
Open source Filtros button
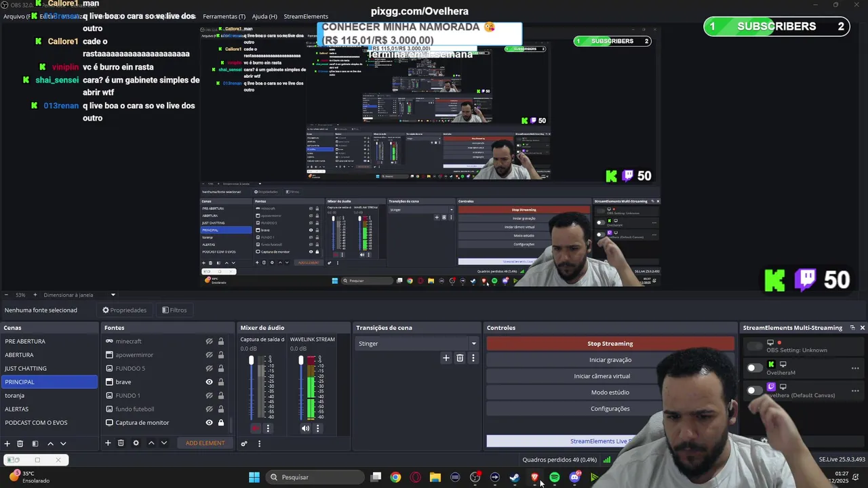coord(174,310)
